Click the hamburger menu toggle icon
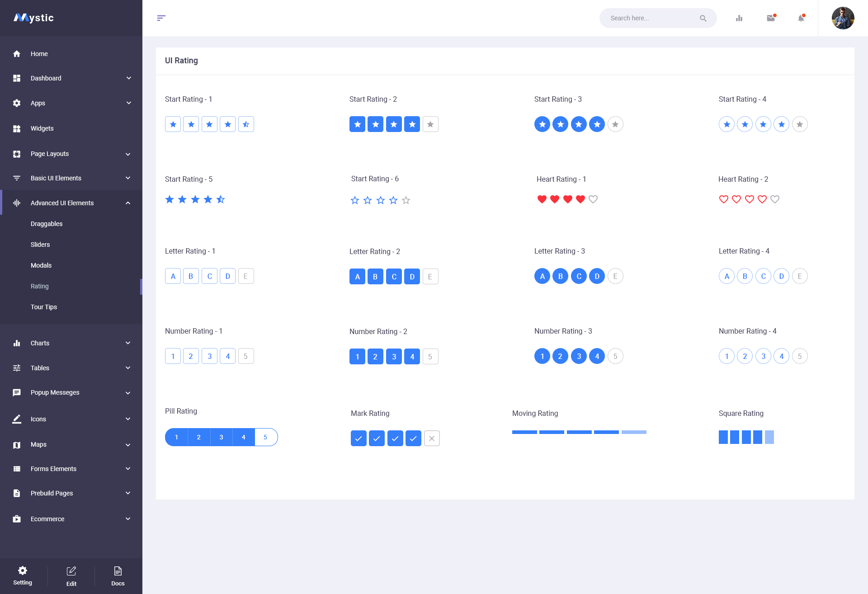Screen dimensions: 868x594 161,18
